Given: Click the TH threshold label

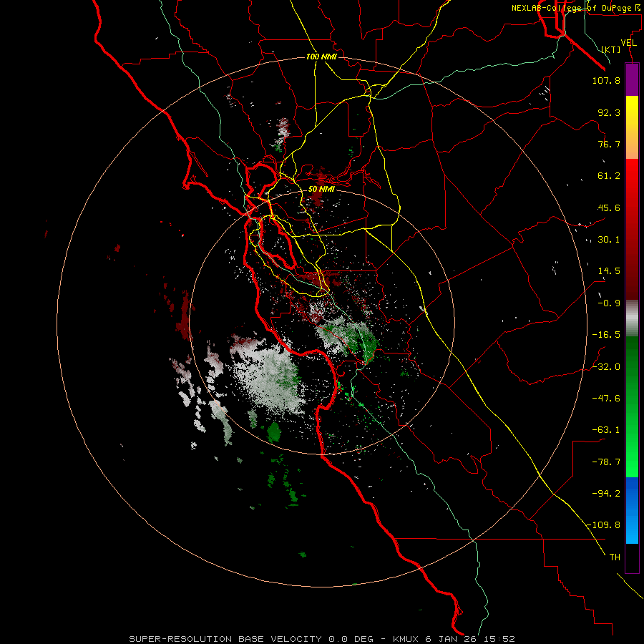Looking at the screenshot, I should pyautogui.click(x=615, y=557).
